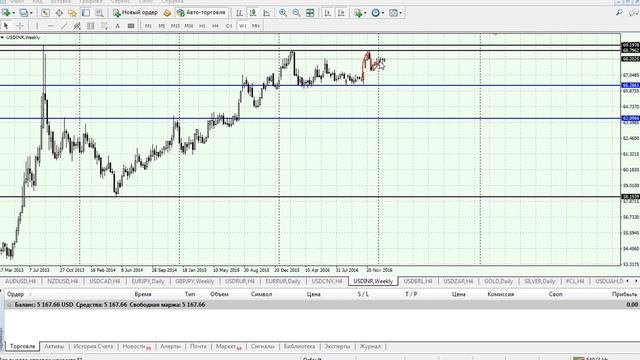Select the cursor arrow tool
The width and height of the screenshot is (640, 360).
[6, 26]
